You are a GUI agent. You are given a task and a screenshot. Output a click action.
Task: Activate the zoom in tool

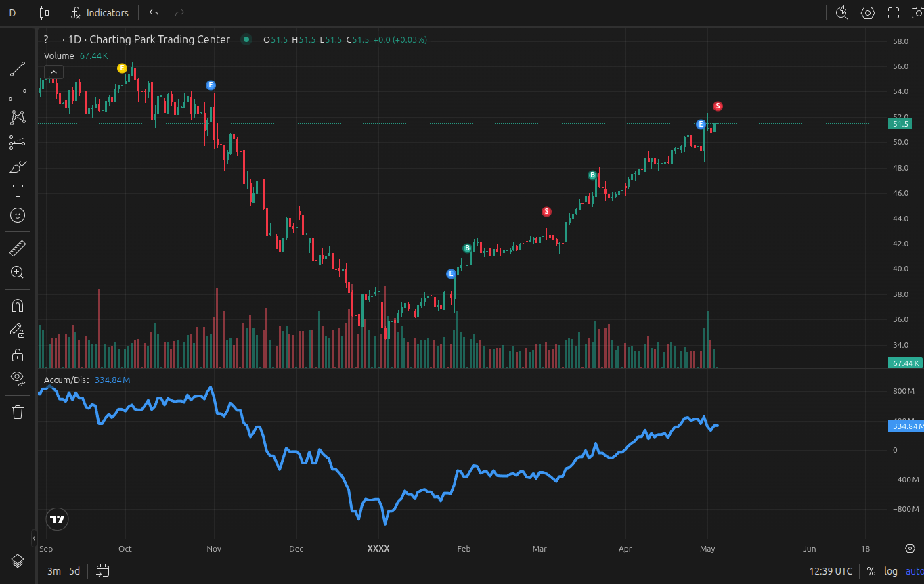click(18, 273)
